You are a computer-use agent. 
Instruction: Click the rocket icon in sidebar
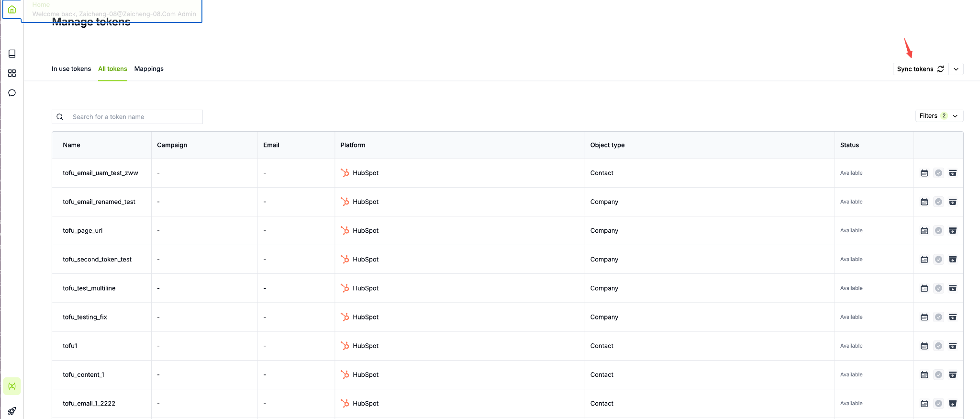coord(12,411)
